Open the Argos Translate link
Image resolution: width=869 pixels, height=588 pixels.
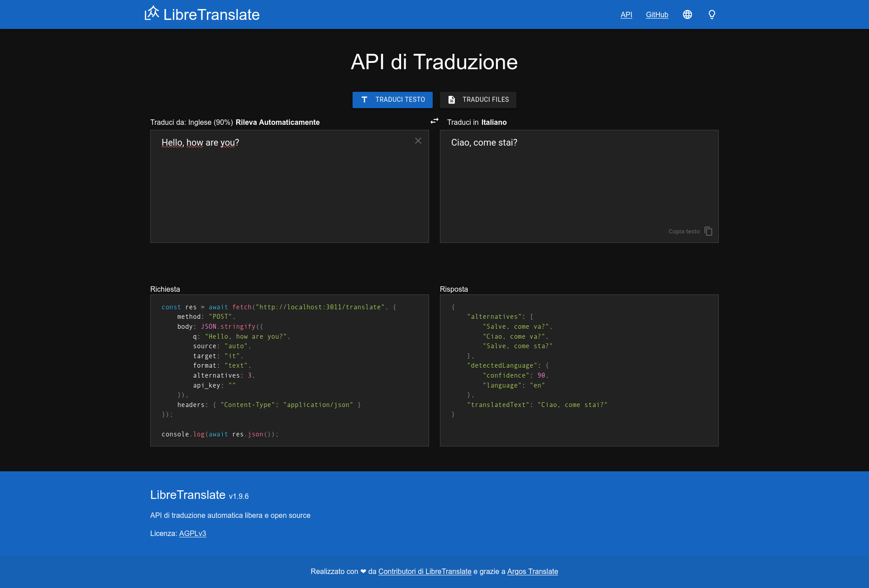(x=533, y=571)
